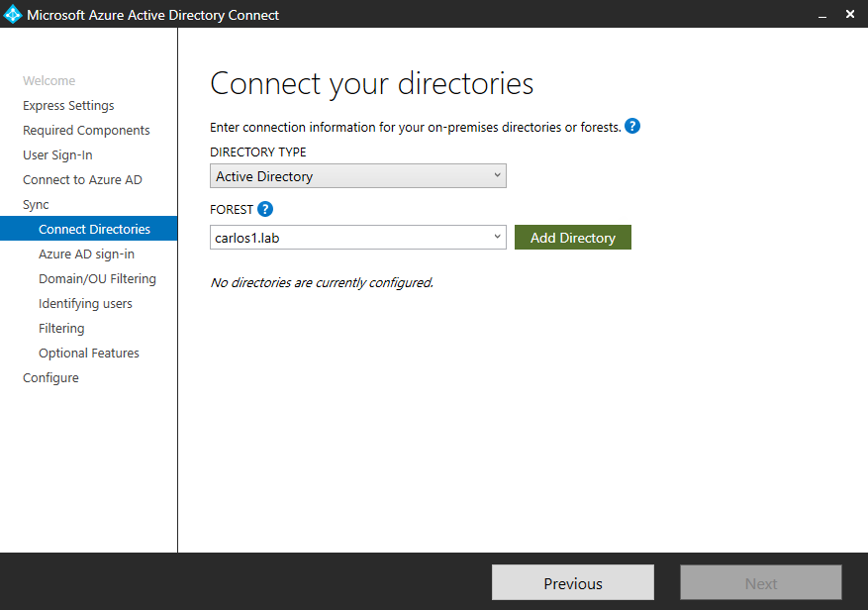868x610 pixels.
Task: Open Required Components step
Action: [86, 130]
